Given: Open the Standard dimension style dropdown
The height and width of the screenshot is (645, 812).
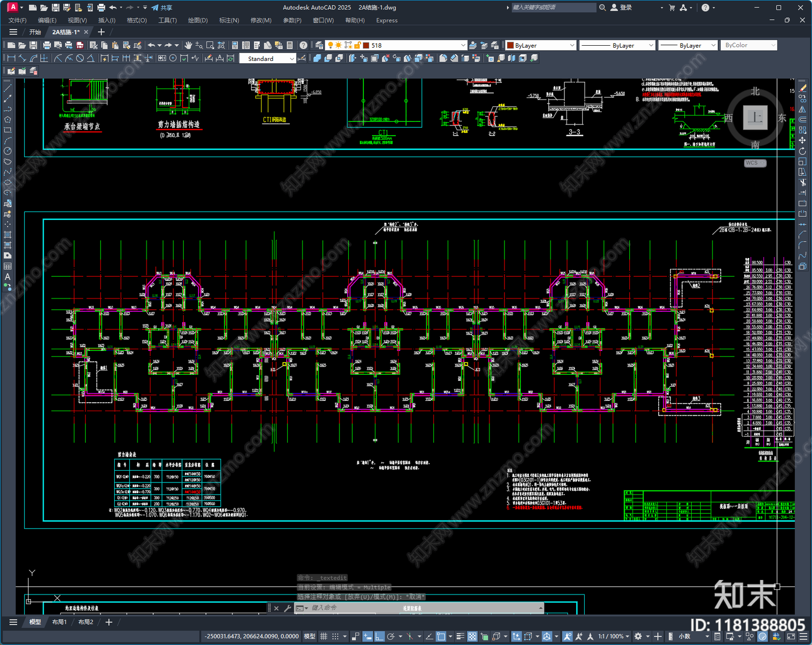Looking at the screenshot, I should pos(292,59).
